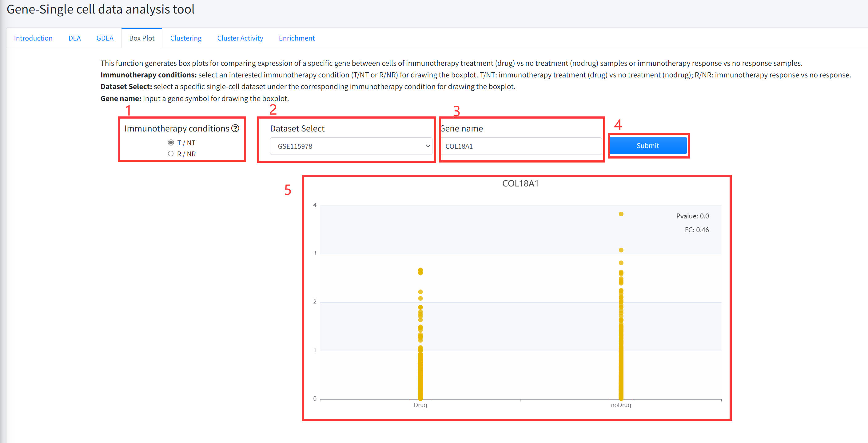
Task: Click the noDrug x-axis label
Action: point(621,405)
